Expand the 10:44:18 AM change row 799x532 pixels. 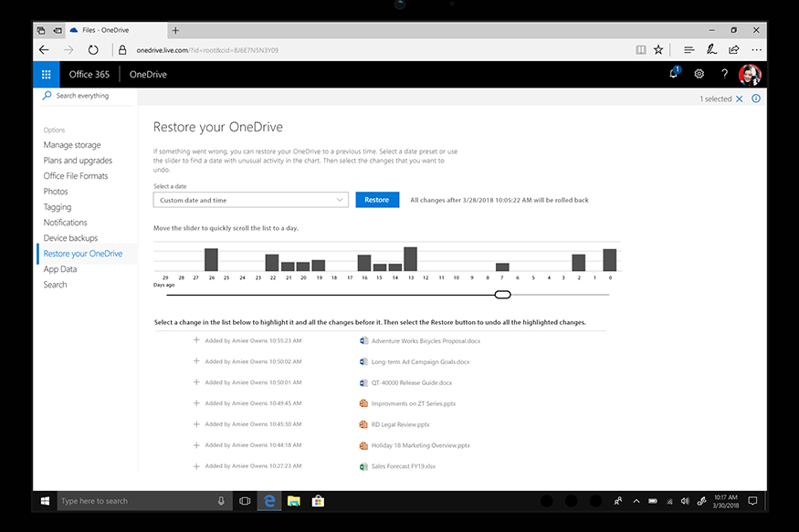coord(196,445)
